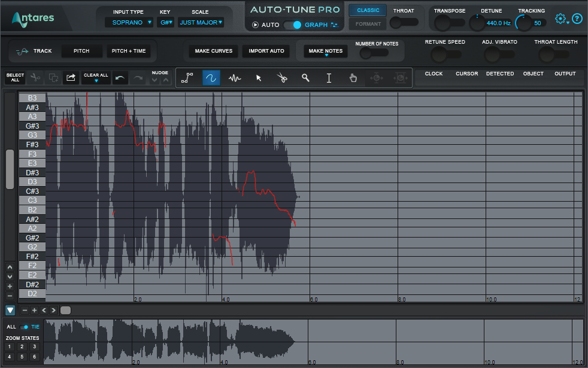Collapse the overview waveform panel
This screenshot has width=588, height=368.
(10, 311)
